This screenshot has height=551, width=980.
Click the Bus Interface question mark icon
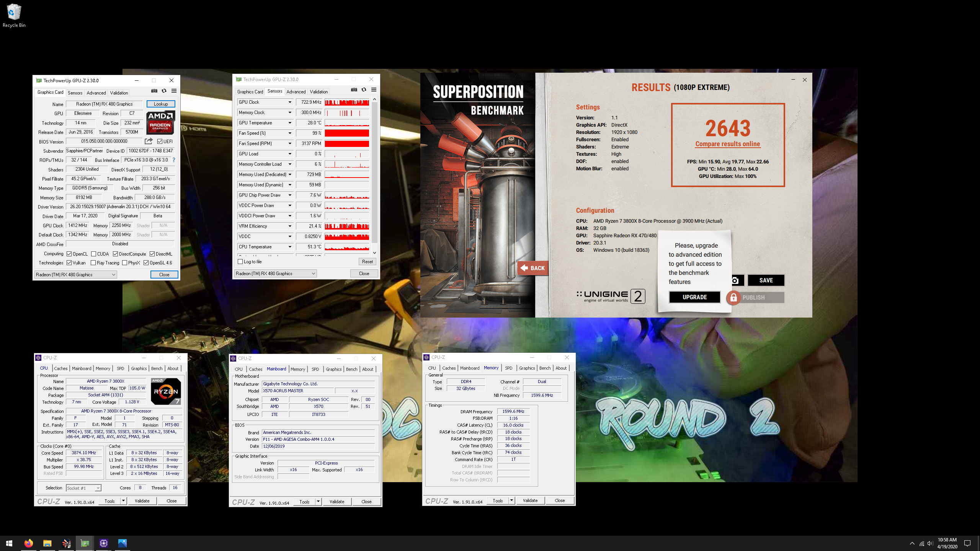[x=174, y=160]
